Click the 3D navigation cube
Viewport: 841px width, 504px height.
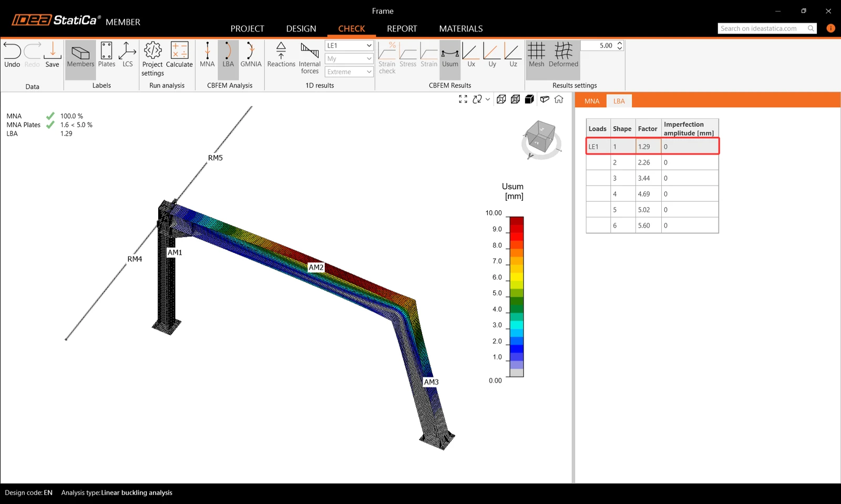coord(541,138)
